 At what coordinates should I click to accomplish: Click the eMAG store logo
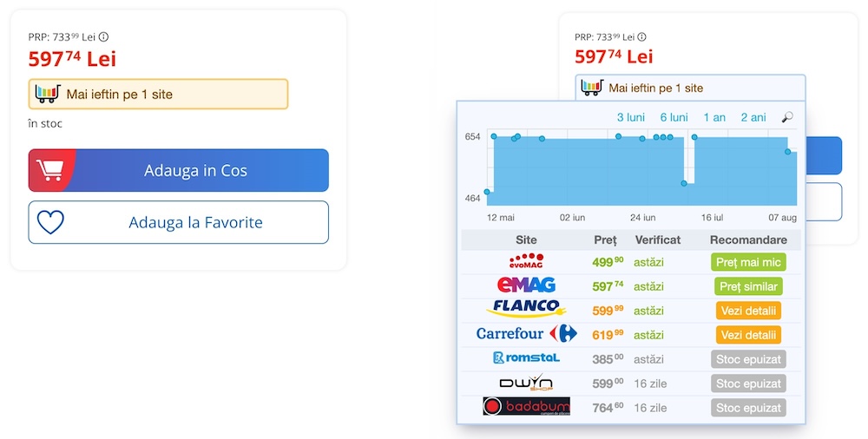click(x=526, y=285)
